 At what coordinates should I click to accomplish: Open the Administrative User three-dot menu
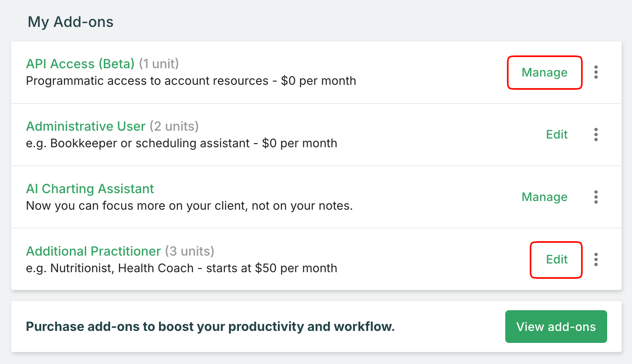(596, 134)
